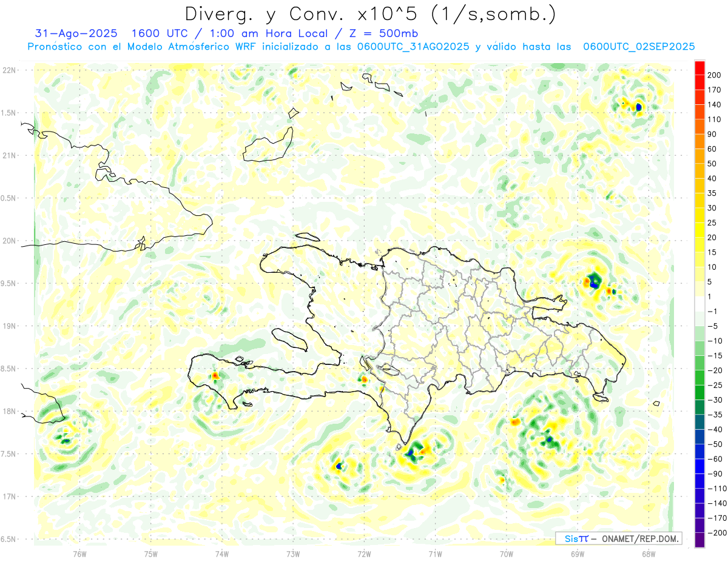Click the '200' color scale label
The height and width of the screenshot is (562, 728).
(714, 75)
